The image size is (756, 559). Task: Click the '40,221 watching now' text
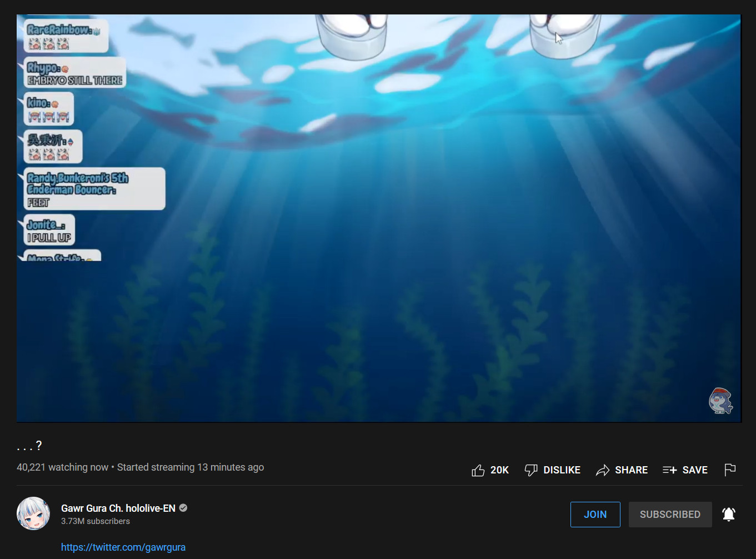click(62, 467)
